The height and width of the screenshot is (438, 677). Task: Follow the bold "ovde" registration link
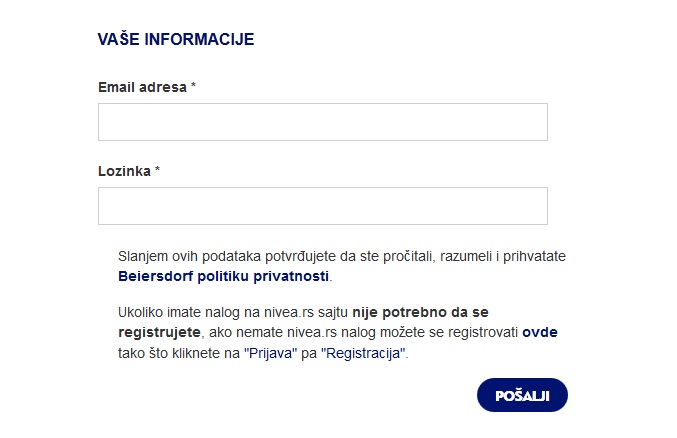pos(540,332)
